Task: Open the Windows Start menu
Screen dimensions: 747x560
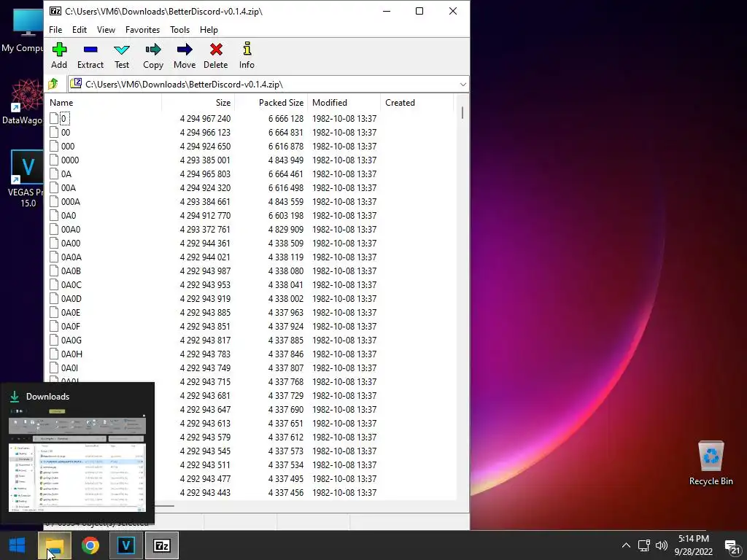Action: [18, 545]
